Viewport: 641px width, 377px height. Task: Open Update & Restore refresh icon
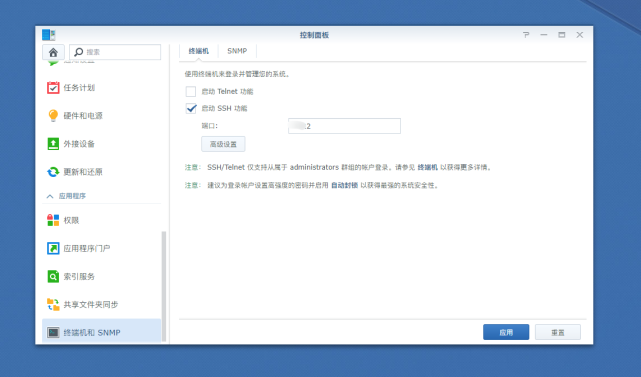53,172
